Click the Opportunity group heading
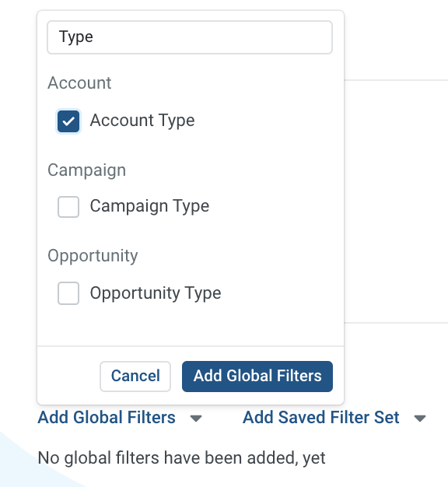This screenshot has width=448, height=487. (x=93, y=256)
